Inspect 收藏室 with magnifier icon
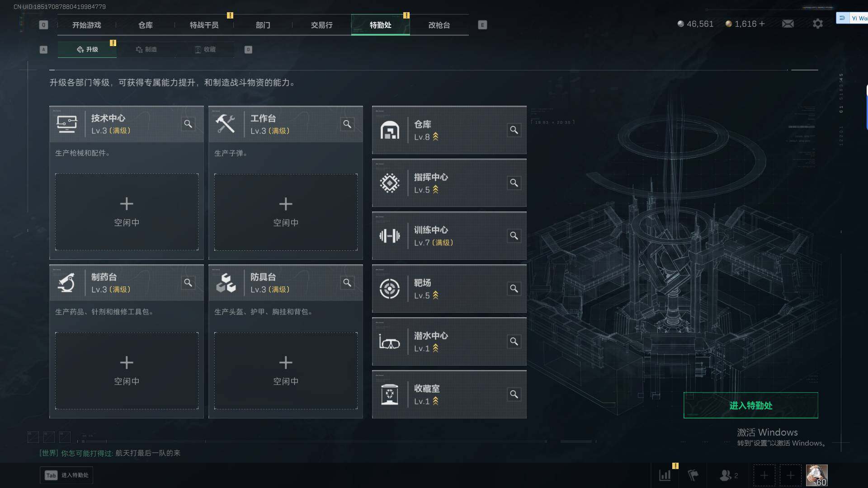The width and height of the screenshot is (868, 488). 514,394
